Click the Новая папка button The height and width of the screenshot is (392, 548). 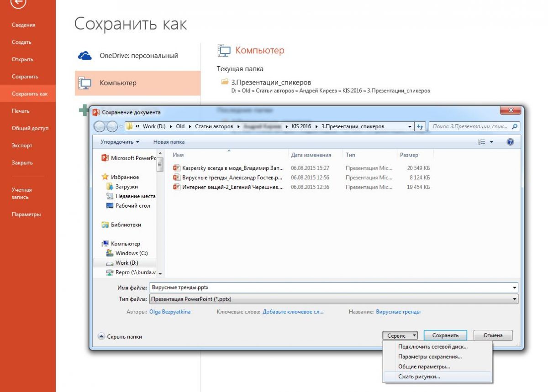point(169,142)
